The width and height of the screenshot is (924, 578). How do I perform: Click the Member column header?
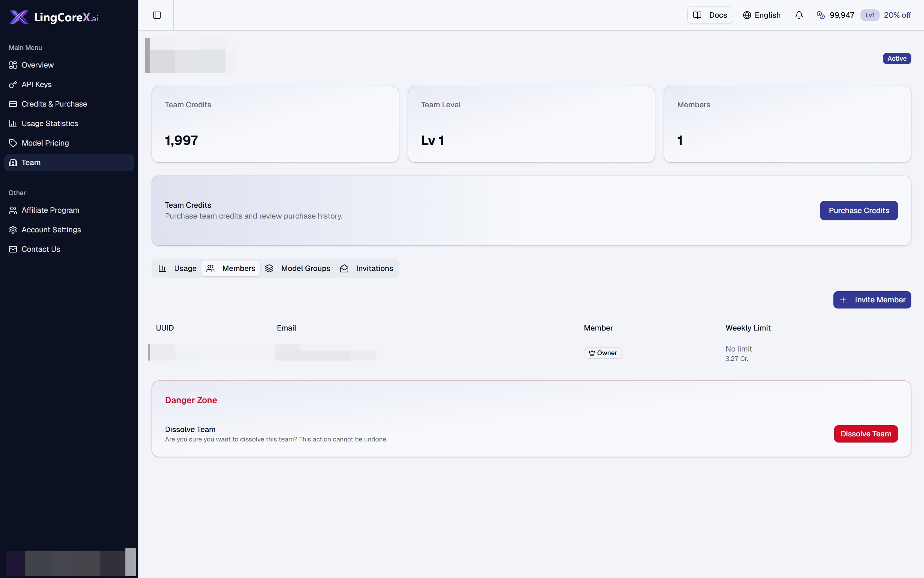click(598, 328)
